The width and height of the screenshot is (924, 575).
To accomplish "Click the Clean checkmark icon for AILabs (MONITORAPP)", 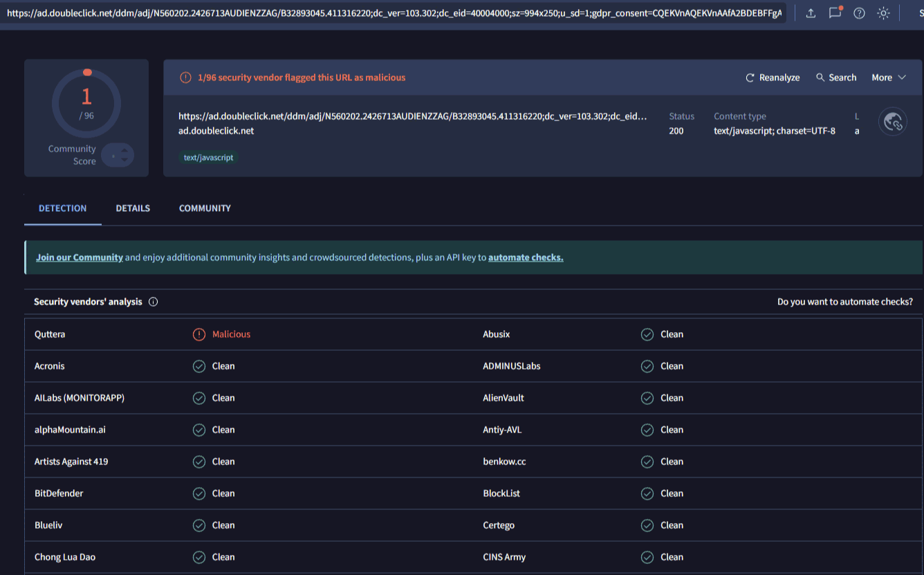I will 199,398.
